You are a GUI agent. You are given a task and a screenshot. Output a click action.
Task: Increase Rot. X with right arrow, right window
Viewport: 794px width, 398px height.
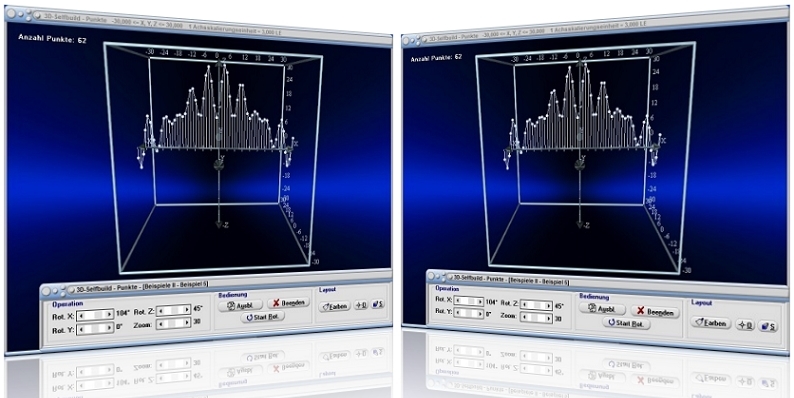(480, 301)
